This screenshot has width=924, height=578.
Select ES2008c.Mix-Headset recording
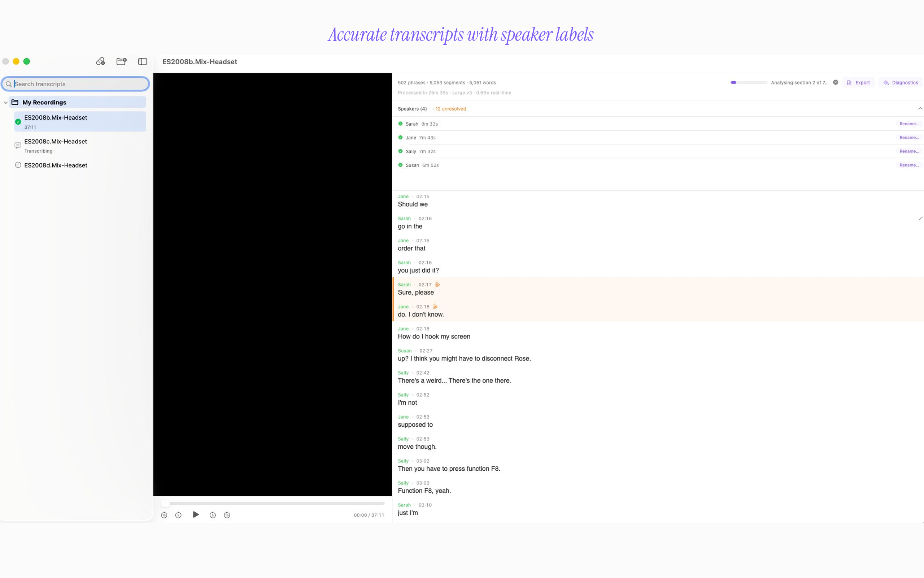click(x=80, y=146)
